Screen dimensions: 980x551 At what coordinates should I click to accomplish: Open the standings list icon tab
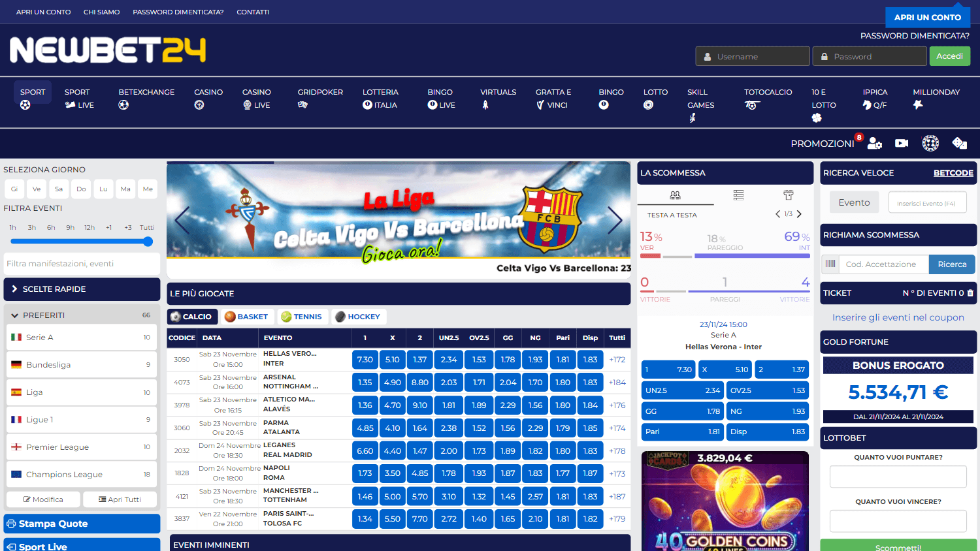click(738, 195)
